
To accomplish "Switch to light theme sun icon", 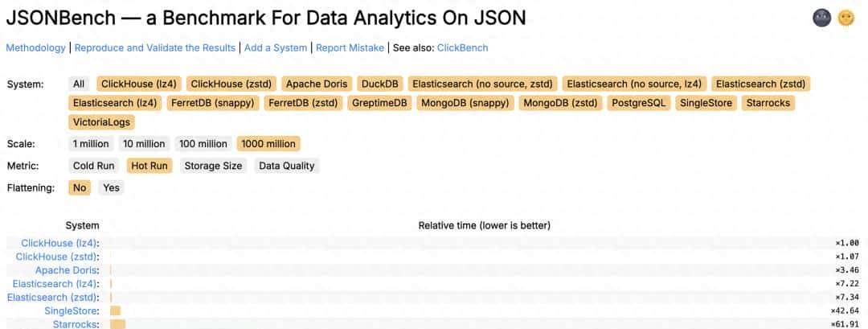I will (845, 18).
